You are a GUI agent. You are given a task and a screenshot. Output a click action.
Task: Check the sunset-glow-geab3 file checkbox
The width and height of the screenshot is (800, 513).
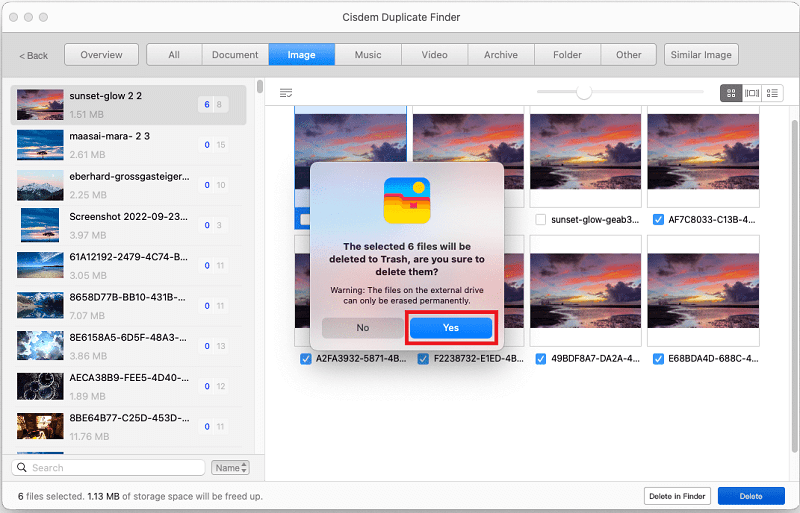click(541, 219)
